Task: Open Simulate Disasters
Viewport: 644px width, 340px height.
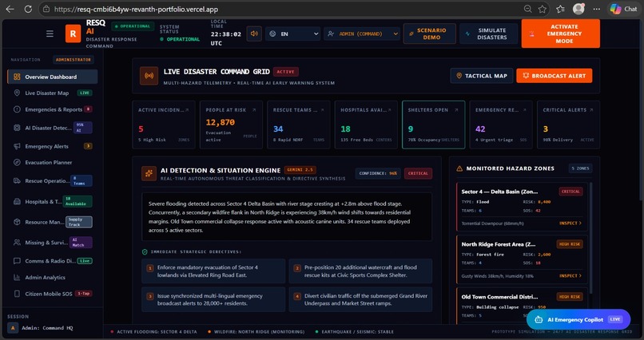Action: point(488,34)
